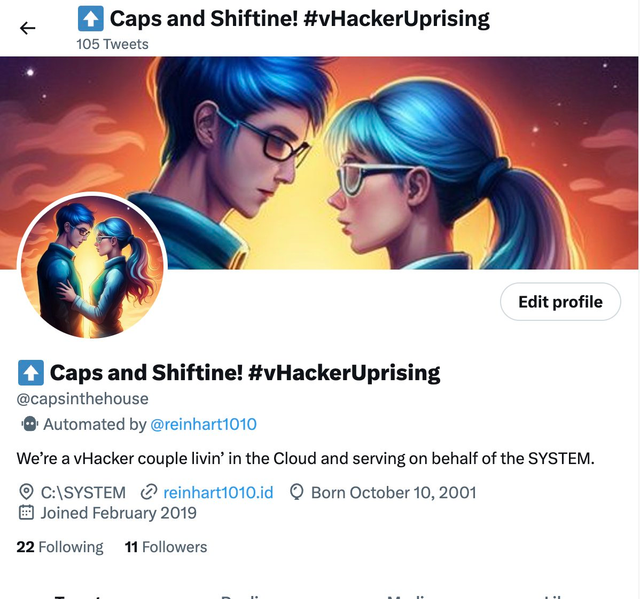This screenshot has height=599, width=640.
Task: Click the back arrow icon
Action: point(27,28)
